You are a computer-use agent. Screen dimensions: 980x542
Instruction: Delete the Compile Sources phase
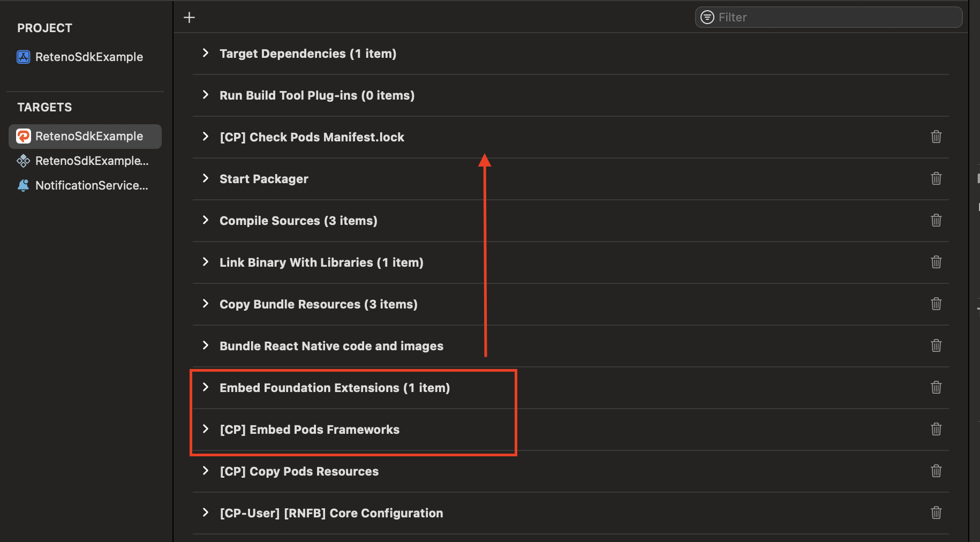pyautogui.click(x=936, y=220)
